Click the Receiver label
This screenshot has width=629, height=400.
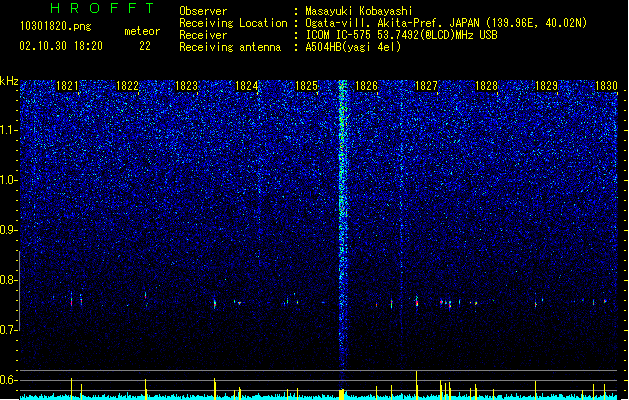coord(203,35)
